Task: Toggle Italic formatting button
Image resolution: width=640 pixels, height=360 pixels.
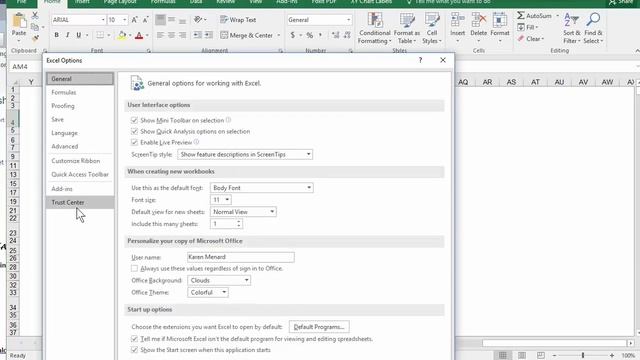Action: pyautogui.click(x=67, y=35)
